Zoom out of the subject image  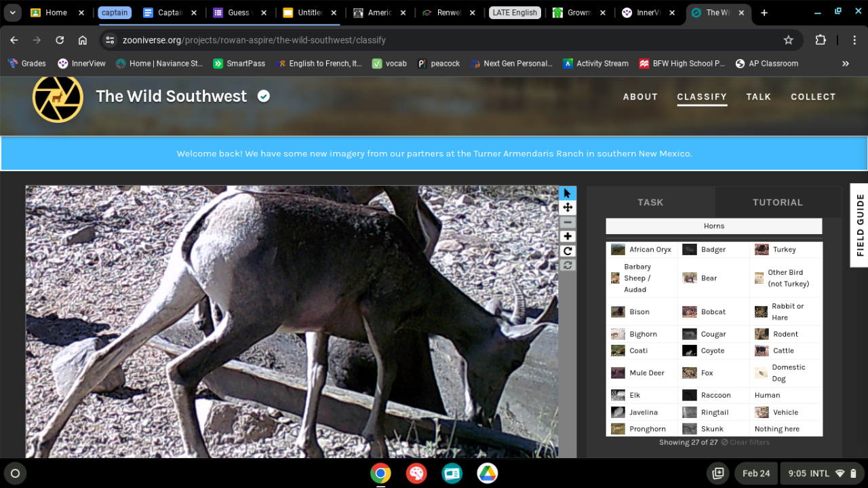coord(568,222)
